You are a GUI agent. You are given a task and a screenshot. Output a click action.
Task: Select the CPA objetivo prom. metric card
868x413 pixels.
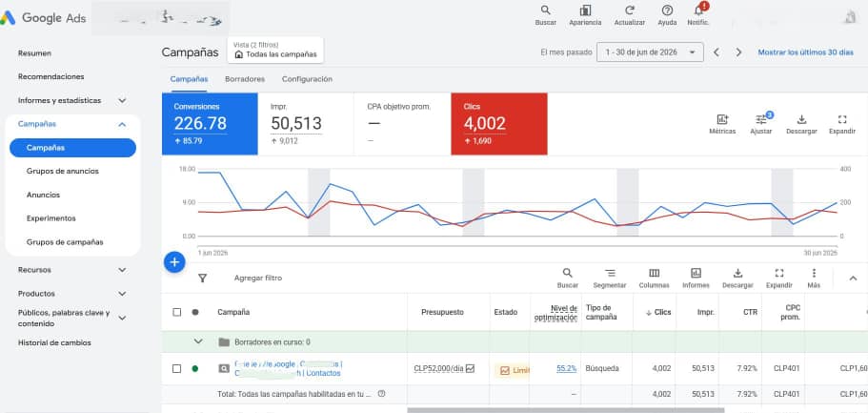coord(402,124)
